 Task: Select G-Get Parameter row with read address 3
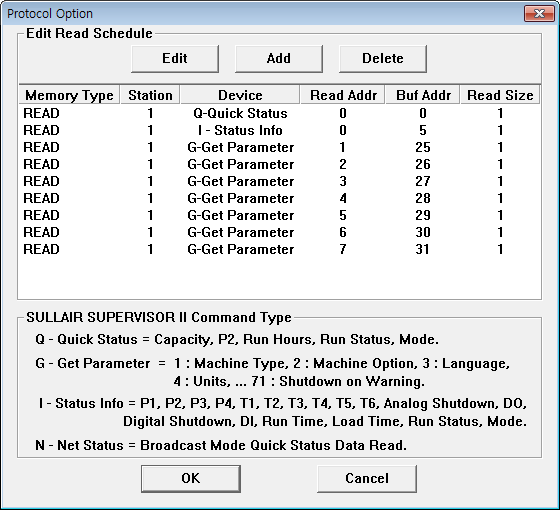279,181
